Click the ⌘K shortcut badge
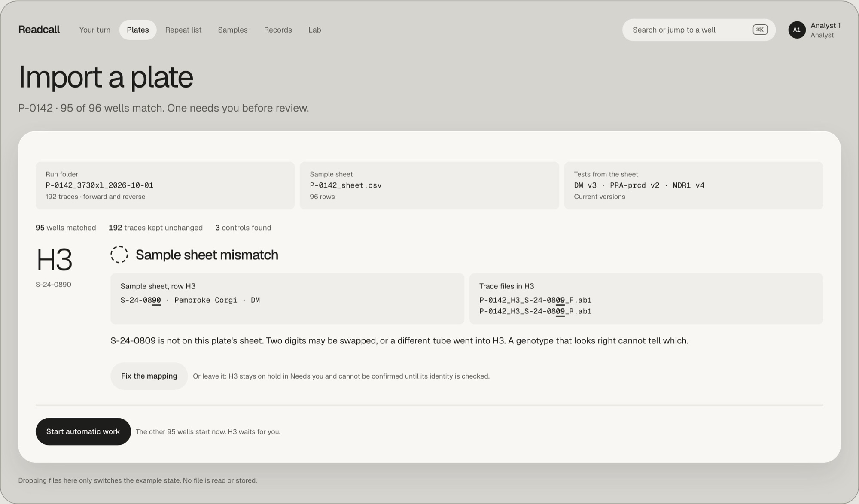The image size is (859, 504). pos(760,30)
